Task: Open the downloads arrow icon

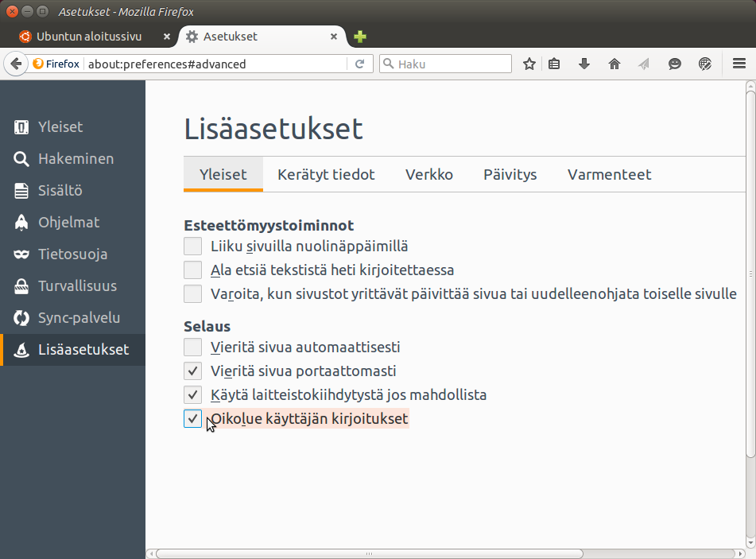Action: [x=584, y=64]
